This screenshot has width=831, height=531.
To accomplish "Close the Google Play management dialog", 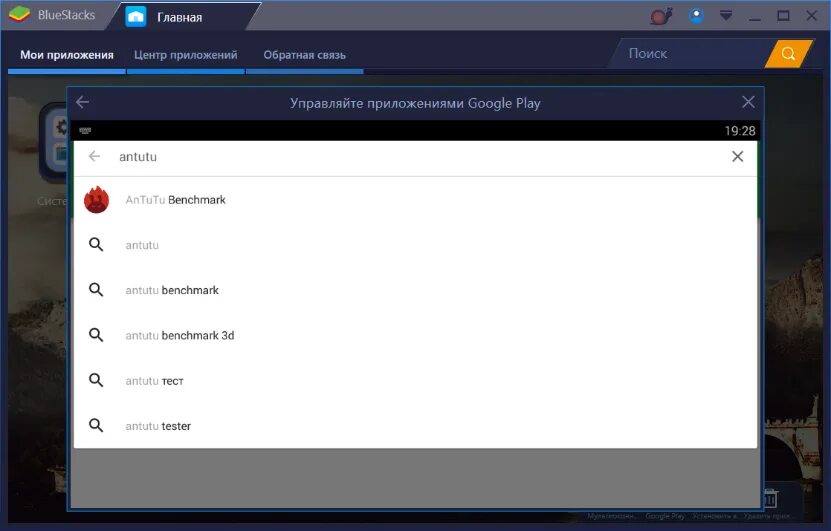I will (748, 102).
